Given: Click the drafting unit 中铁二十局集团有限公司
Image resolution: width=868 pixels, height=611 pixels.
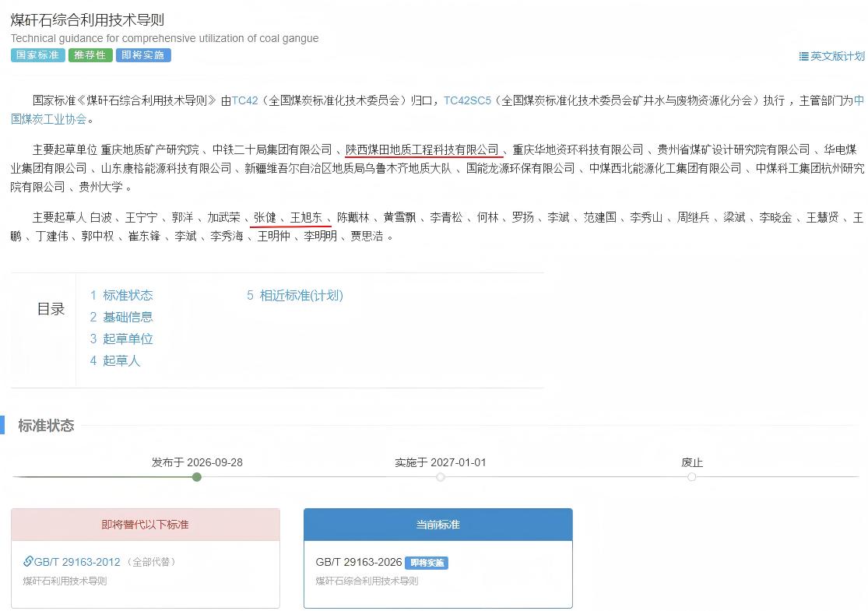Looking at the screenshot, I should (x=272, y=149).
